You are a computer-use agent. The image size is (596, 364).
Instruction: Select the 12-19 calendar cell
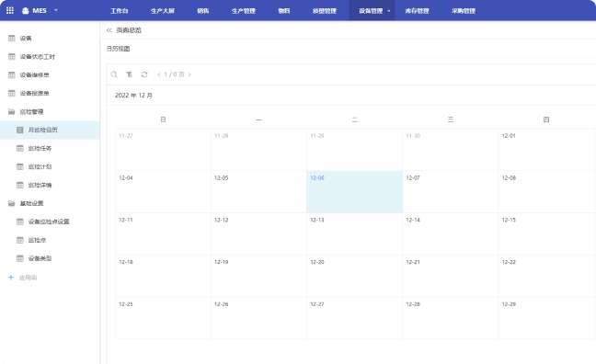(x=258, y=276)
